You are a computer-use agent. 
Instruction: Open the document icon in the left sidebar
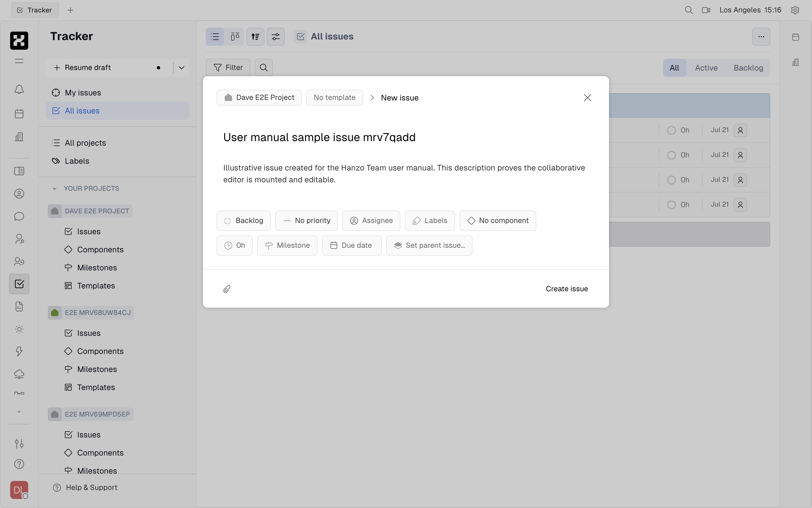point(19,306)
